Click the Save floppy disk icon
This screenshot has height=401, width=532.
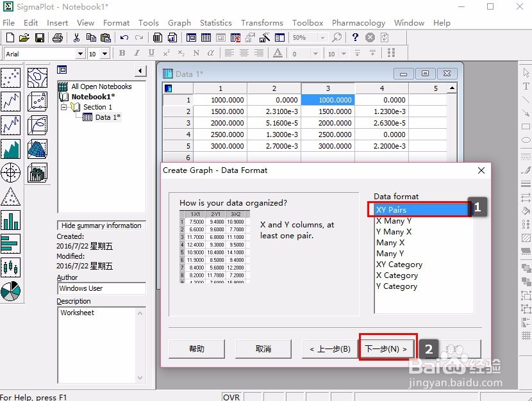[40, 38]
